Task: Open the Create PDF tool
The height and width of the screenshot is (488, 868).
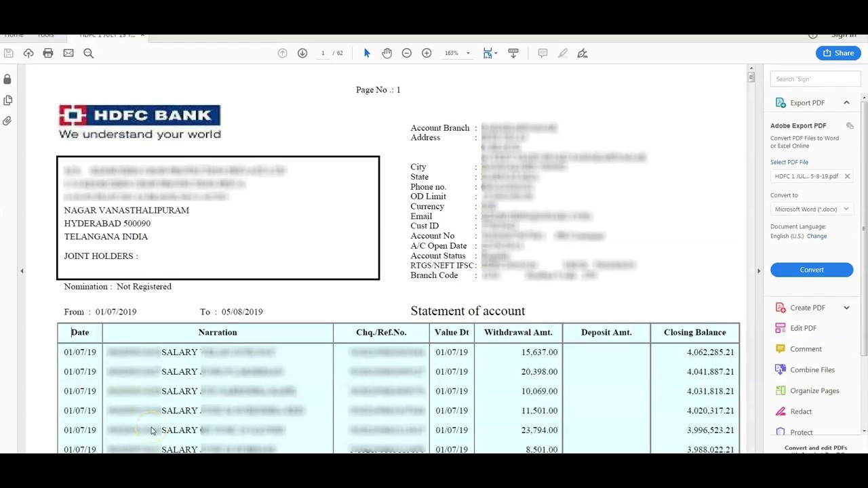Action: click(x=807, y=308)
